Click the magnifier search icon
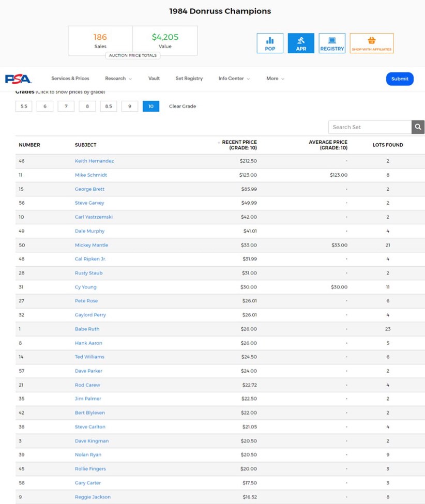This screenshot has height=504, width=425. point(418,127)
